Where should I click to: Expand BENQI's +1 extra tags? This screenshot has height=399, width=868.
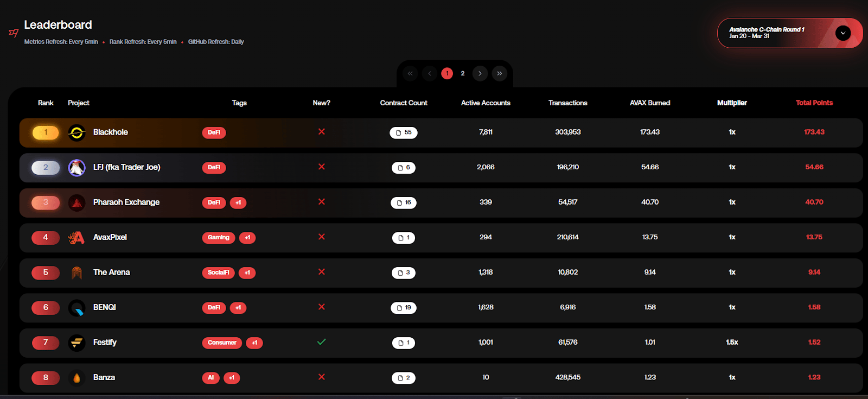[x=238, y=308]
